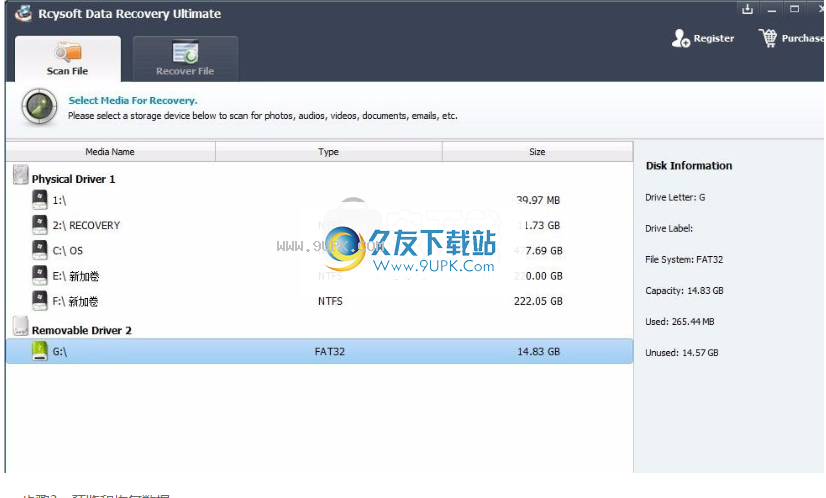The width and height of the screenshot is (826, 498).
Task: Minimize the Rcysoft window
Action: click(772, 9)
